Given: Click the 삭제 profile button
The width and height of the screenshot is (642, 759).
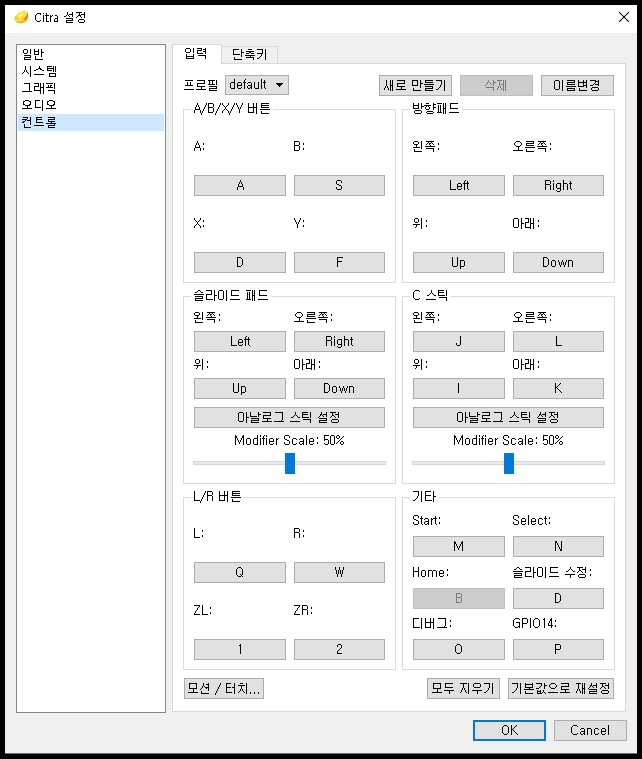Looking at the screenshot, I should click(x=496, y=86).
